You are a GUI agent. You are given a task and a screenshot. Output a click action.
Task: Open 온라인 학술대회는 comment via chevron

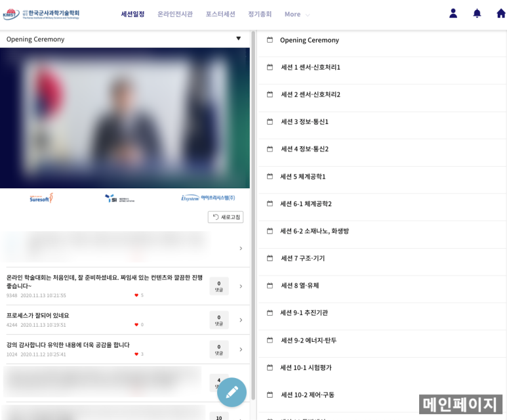pos(241,286)
